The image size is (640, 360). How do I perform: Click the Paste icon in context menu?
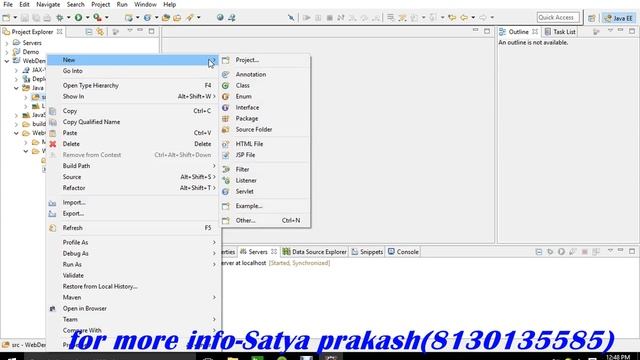pyautogui.click(x=53, y=133)
